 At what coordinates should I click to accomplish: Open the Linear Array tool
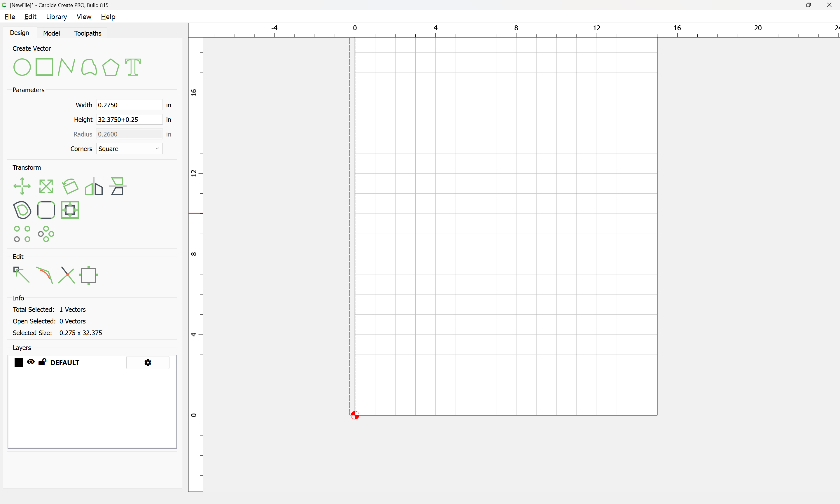[22, 234]
